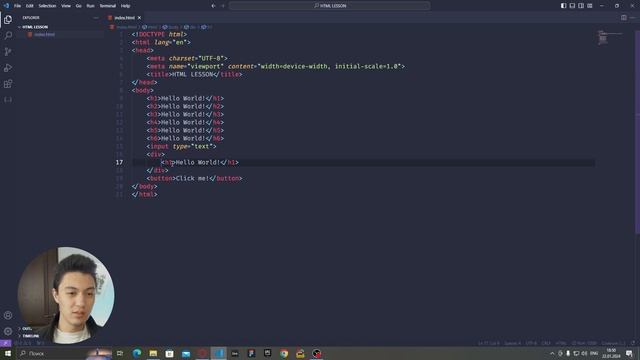Click the div breadcrumb segment

[x=190, y=27]
